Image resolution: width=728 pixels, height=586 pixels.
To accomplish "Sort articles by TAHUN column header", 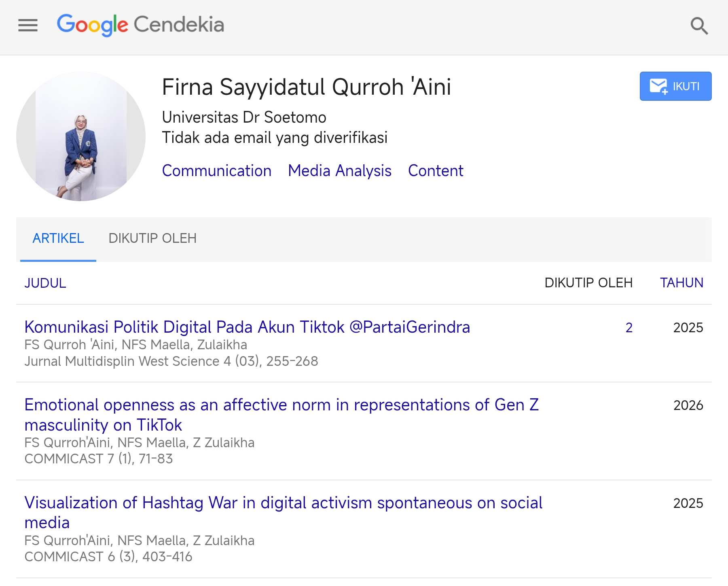I will pyautogui.click(x=681, y=283).
